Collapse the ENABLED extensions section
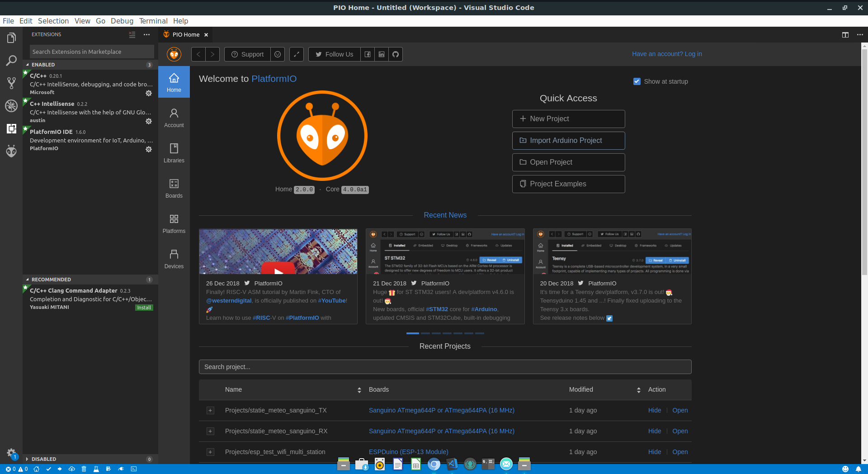The image size is (868, 474). click(90, 65)
